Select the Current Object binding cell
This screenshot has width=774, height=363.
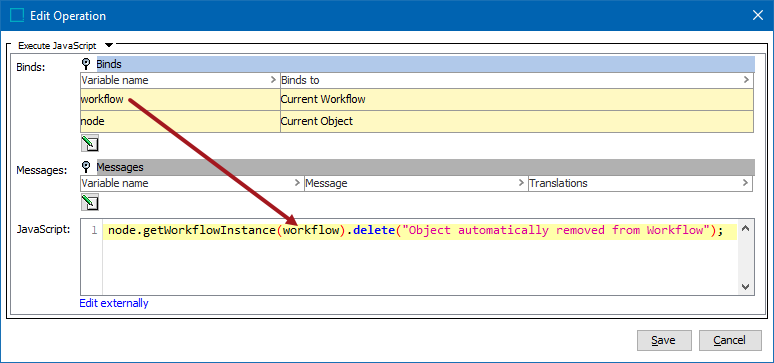[517, 121]
